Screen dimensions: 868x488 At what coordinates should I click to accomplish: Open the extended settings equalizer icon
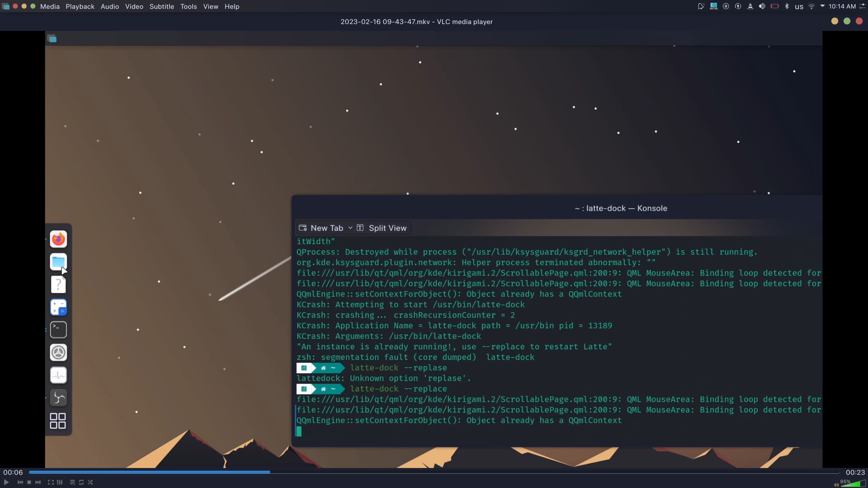(60, 483)
